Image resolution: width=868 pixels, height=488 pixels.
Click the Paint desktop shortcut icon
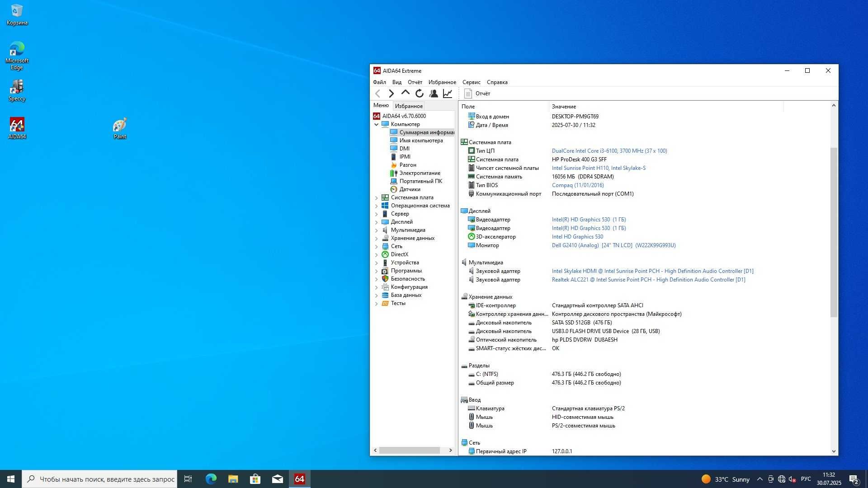120,128
